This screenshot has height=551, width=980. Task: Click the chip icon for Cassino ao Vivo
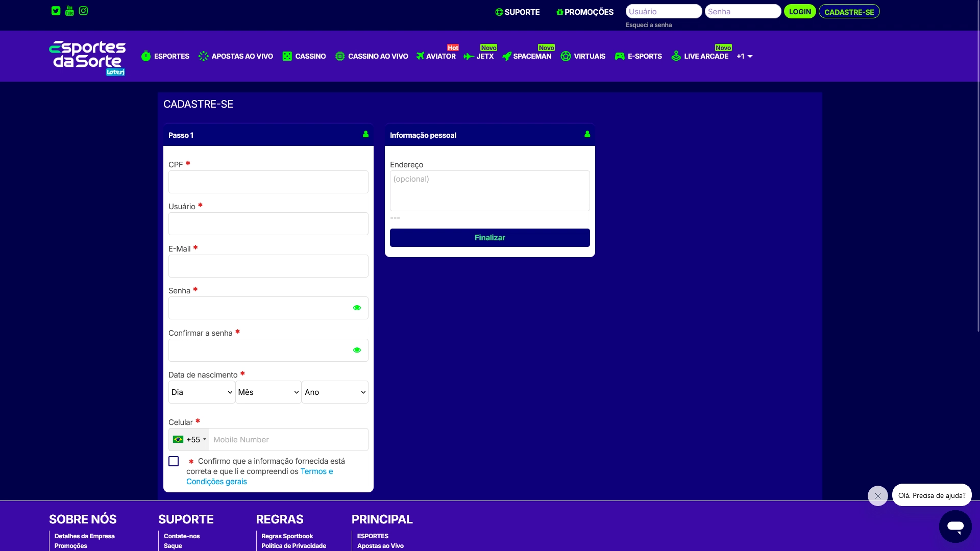(340, 56)
